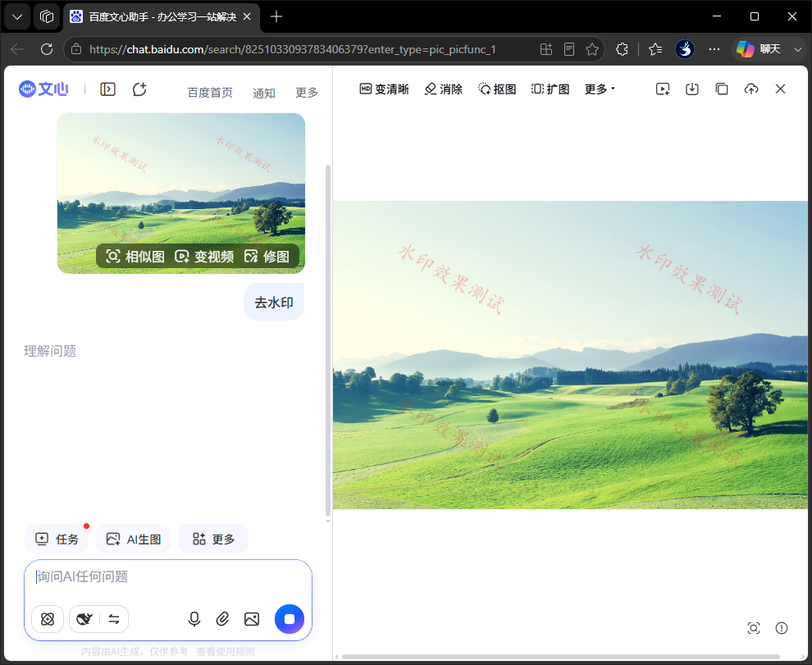
Task: Click the browser profile avatar
Action: coord(685,49)
